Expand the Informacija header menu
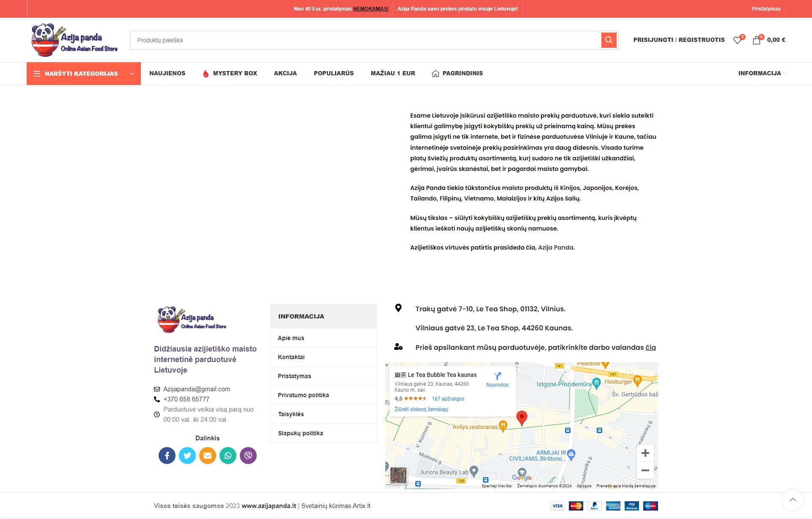Screen dimensions: 812x519 click(762, 73)
